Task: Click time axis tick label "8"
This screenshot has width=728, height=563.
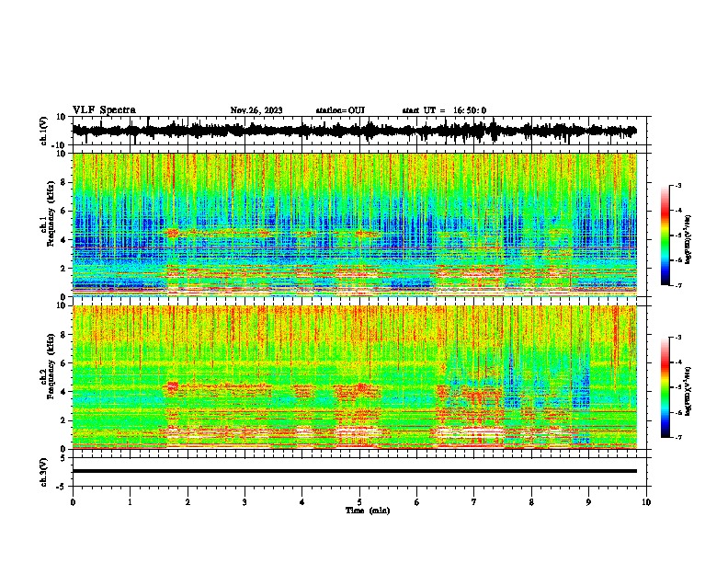Action: (531, 502)
